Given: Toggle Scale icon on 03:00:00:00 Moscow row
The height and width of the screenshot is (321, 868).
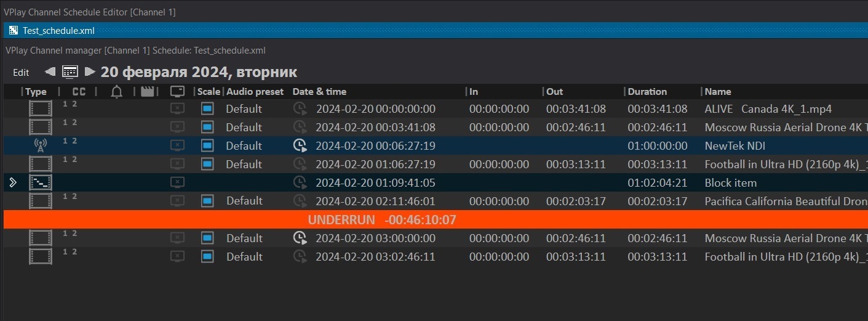Looking at the screenshot, I should 207,238.
